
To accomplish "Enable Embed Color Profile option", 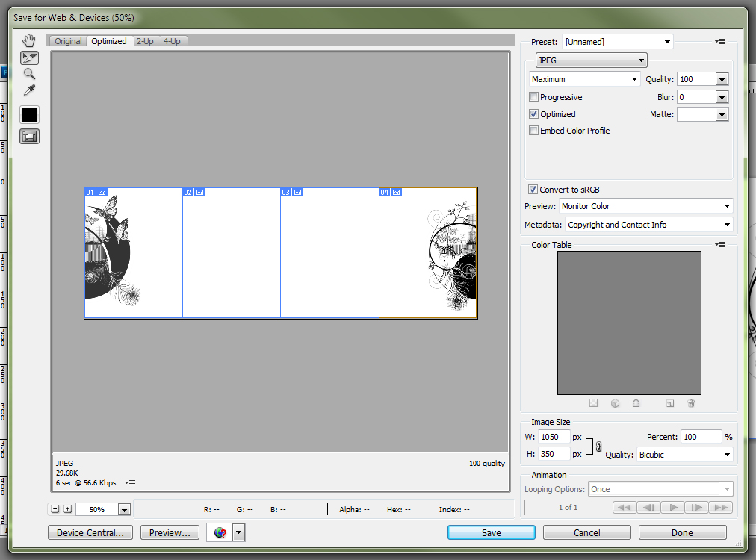I will [533, 131].
